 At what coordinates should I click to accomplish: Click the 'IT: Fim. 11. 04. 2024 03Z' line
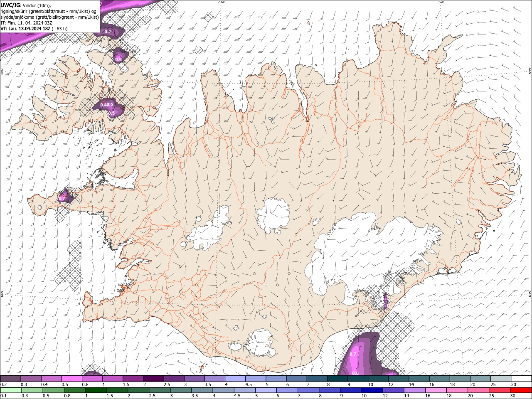click(26, 23)
